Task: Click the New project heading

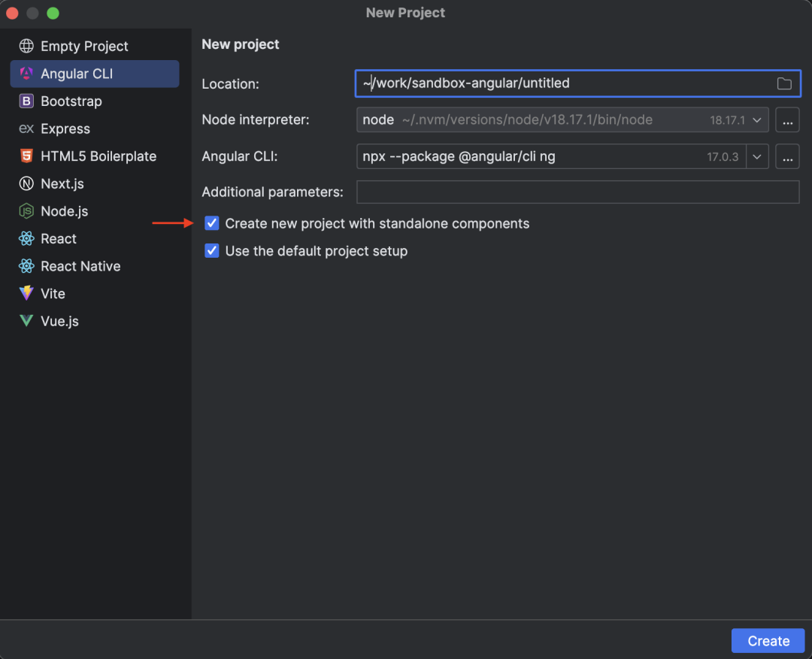Action: [x=241, y=44]
